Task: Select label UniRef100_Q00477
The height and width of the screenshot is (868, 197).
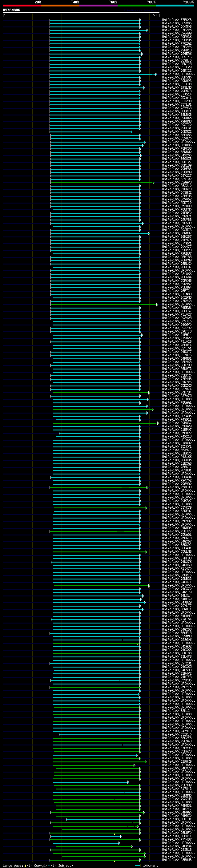Action: 176,247
